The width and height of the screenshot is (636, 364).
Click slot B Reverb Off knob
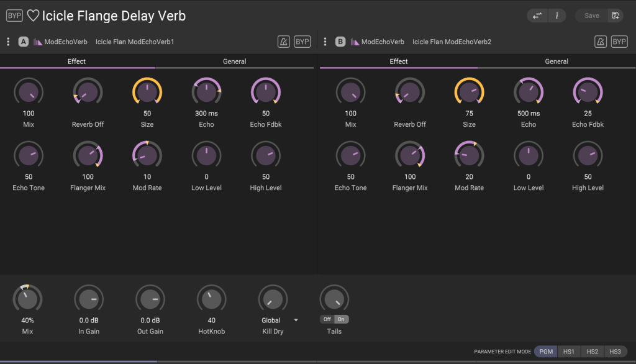410,92
